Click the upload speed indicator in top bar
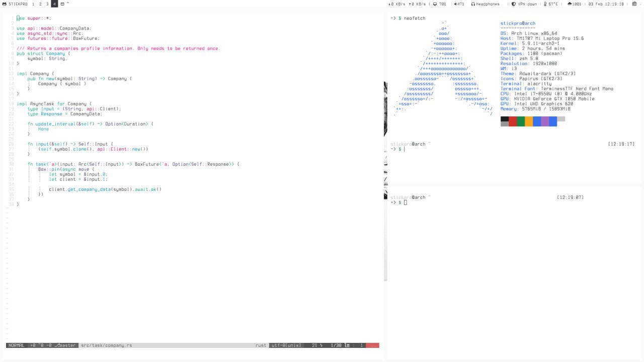 (417, 4)
